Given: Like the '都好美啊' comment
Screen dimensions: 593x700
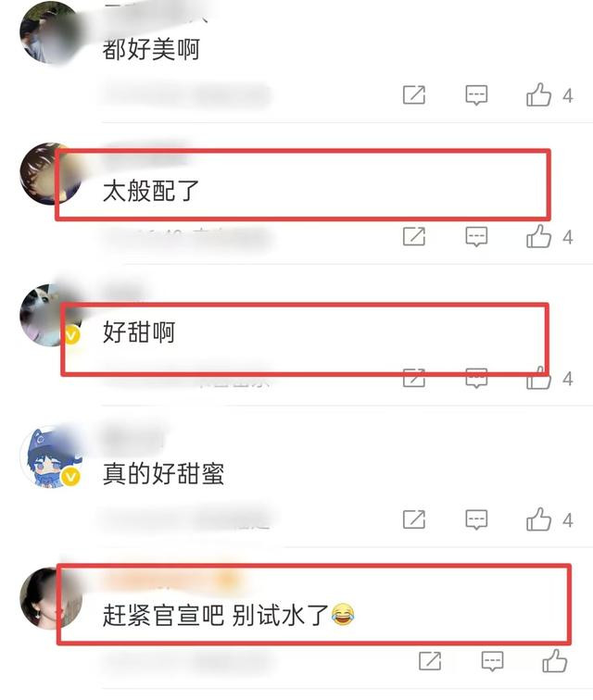Looking at the screenshot, I should pos(538,94).
